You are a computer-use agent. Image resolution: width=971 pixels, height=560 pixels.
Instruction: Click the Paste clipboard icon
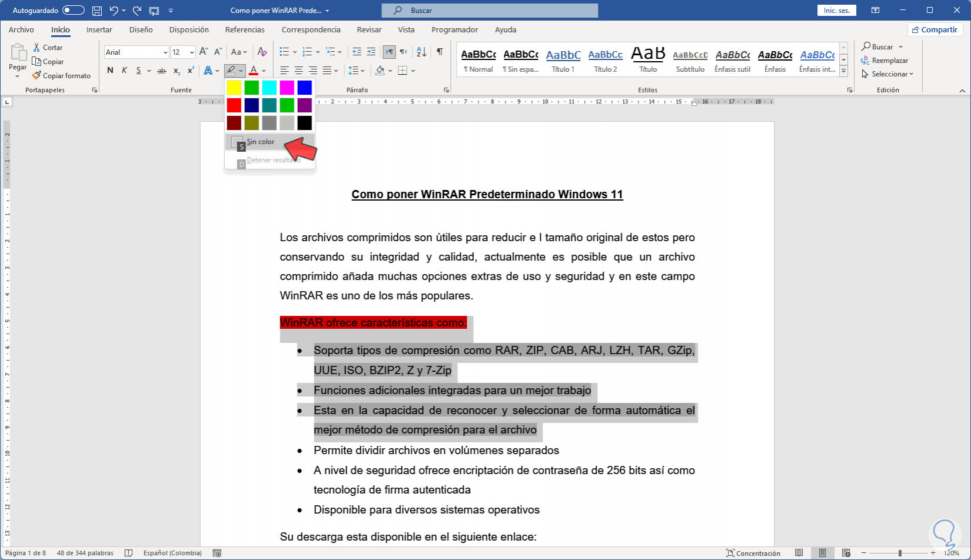(x=18, y=53)
